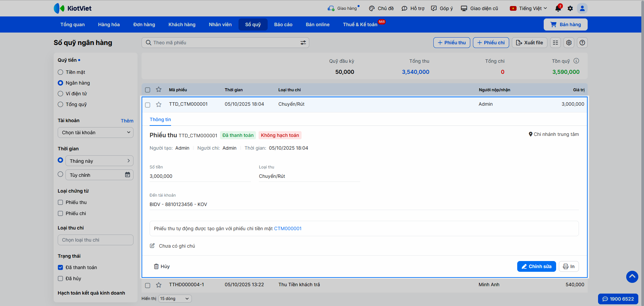Click Thêm account link

click(127, 121)
